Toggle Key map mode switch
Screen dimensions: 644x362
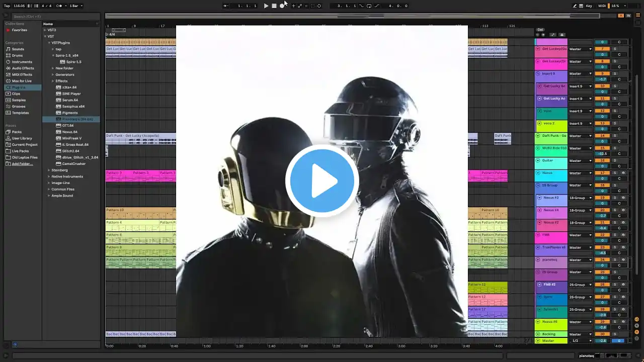[x=589, y=6]
